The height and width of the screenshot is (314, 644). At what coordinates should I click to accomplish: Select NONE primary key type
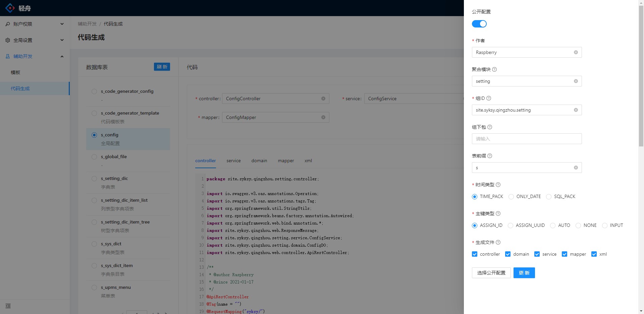(578, 226)
